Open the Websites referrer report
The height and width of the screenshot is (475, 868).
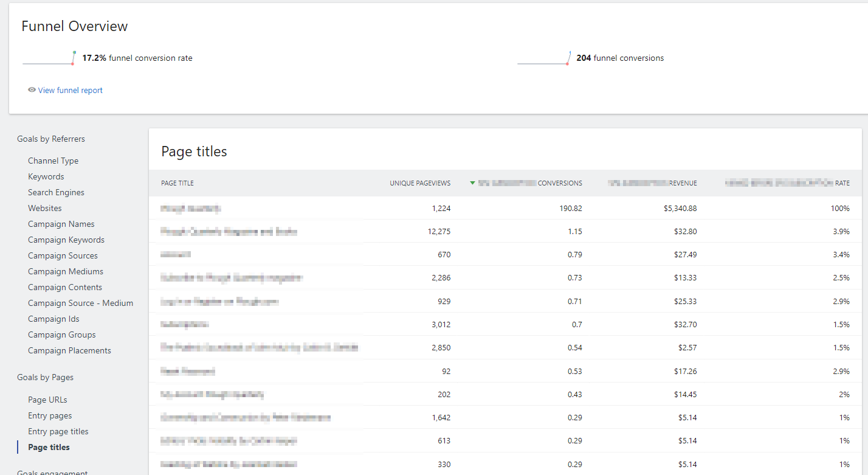[45, 208]
